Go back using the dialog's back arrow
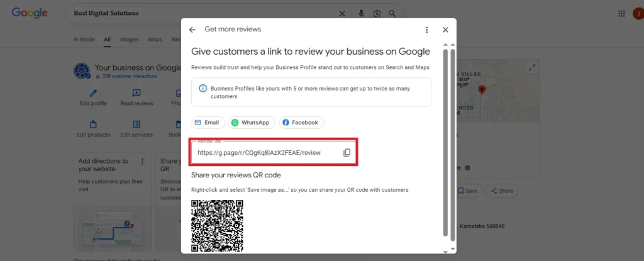This screenshot has height=261, width=644. pos(192,30)
